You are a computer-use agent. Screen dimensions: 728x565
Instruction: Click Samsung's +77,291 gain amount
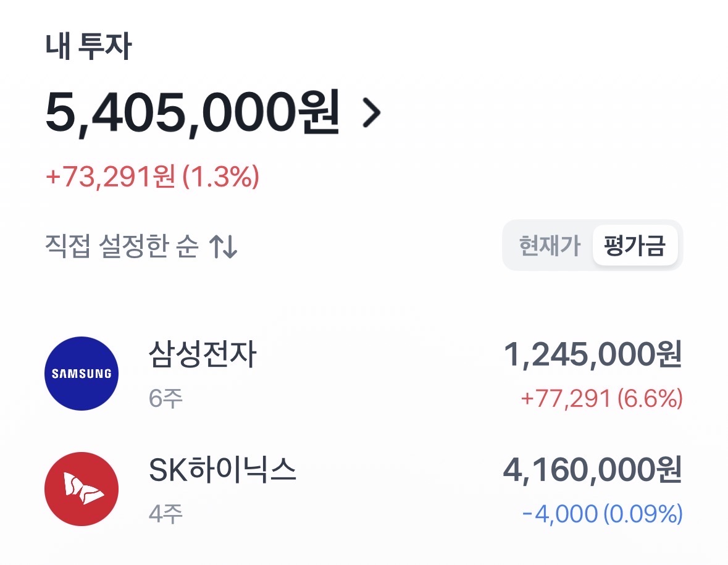(566, 399)
